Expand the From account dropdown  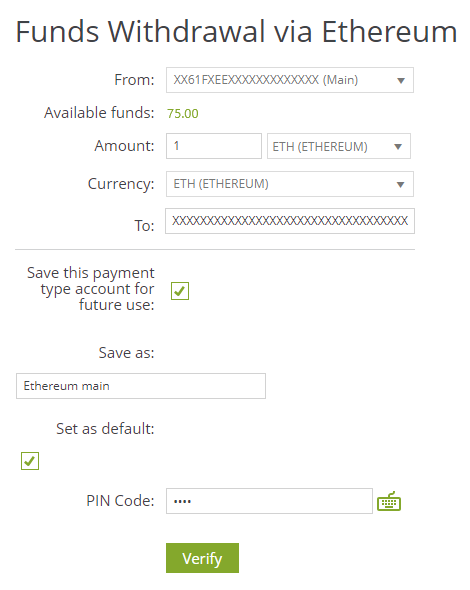pyautogui.click(x=290, y=80)
